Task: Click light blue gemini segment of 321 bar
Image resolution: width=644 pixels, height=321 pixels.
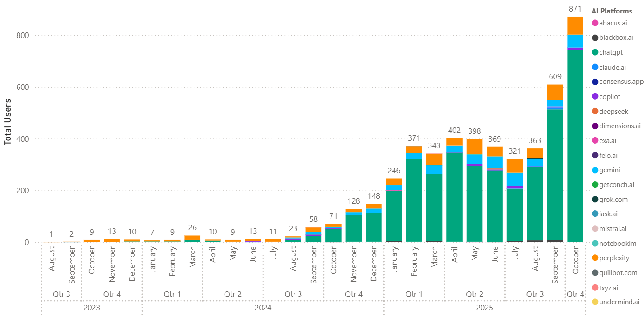Action: point(515,179)
